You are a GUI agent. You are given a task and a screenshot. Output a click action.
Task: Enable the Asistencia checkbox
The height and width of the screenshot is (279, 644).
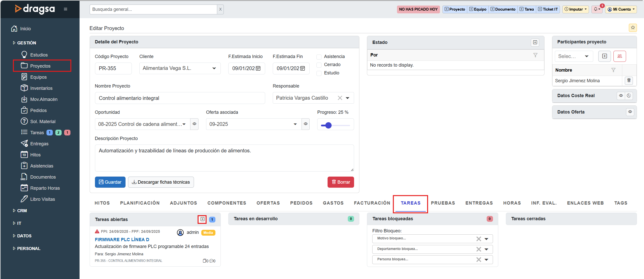click(x=319, y=57)
